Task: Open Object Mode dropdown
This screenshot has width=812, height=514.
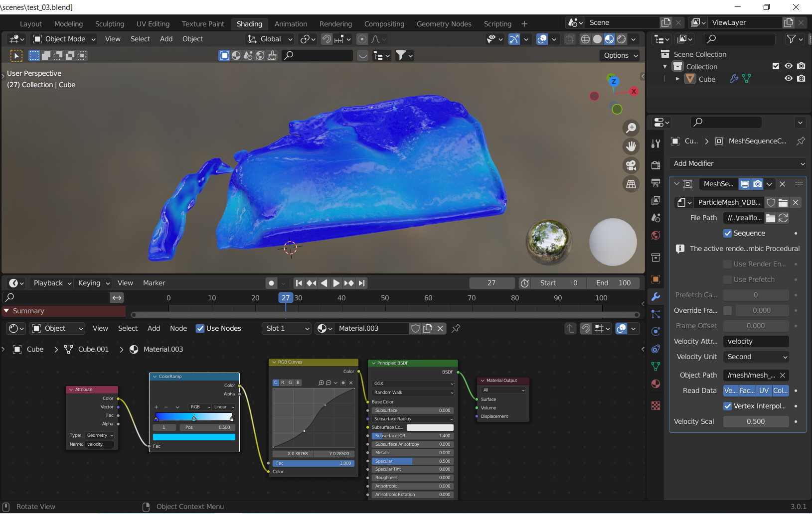Action: (x=64, y=39)
